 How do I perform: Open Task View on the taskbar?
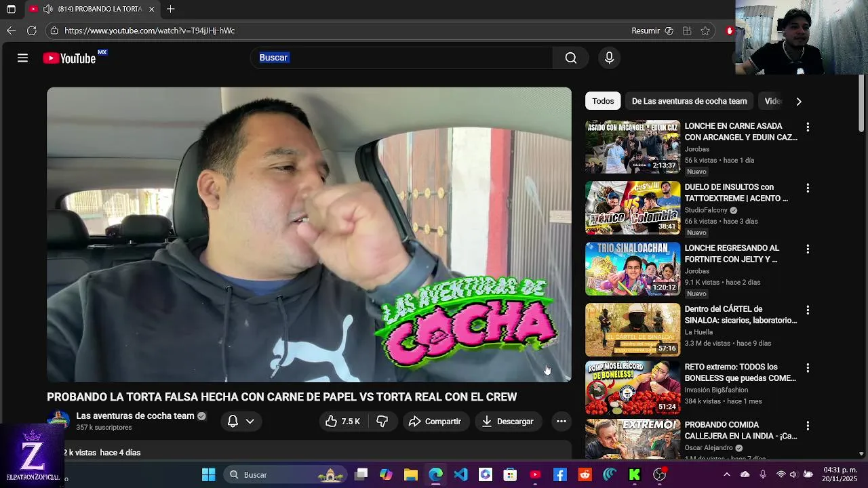pyautogui.click(x=361, y=474)
